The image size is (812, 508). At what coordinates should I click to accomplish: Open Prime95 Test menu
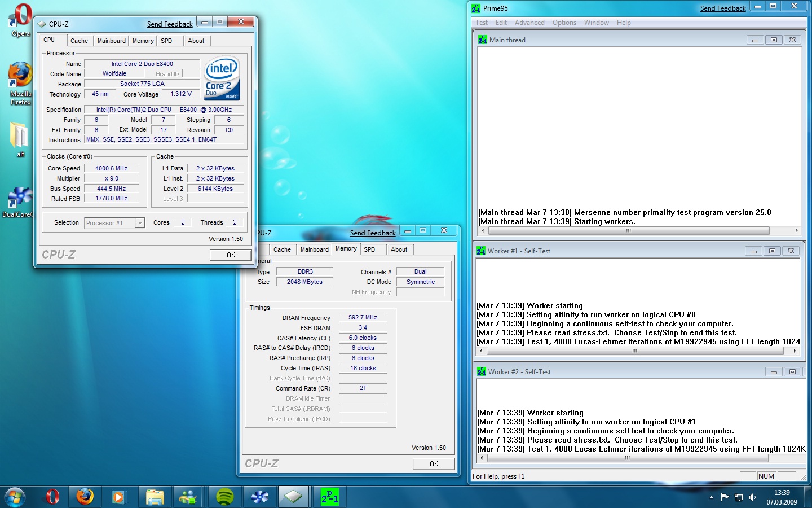pos(482,23)
